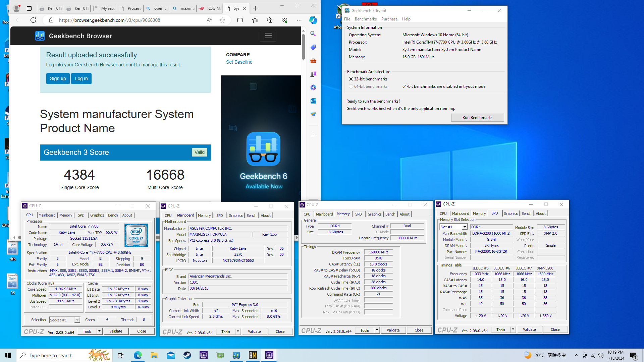
Task: Click the Windows taskbar search box
Action: [x=64, y=355]
